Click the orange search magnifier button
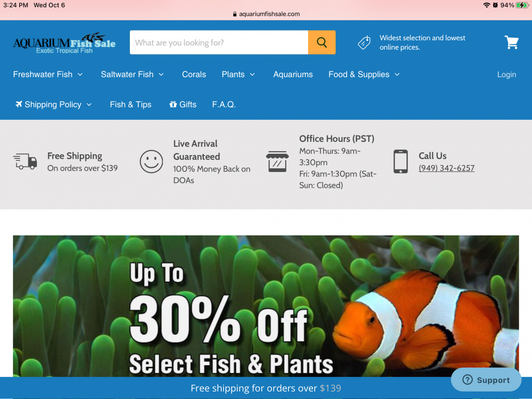532x399 pixels. pyautogui.click(x=321, y=43)
